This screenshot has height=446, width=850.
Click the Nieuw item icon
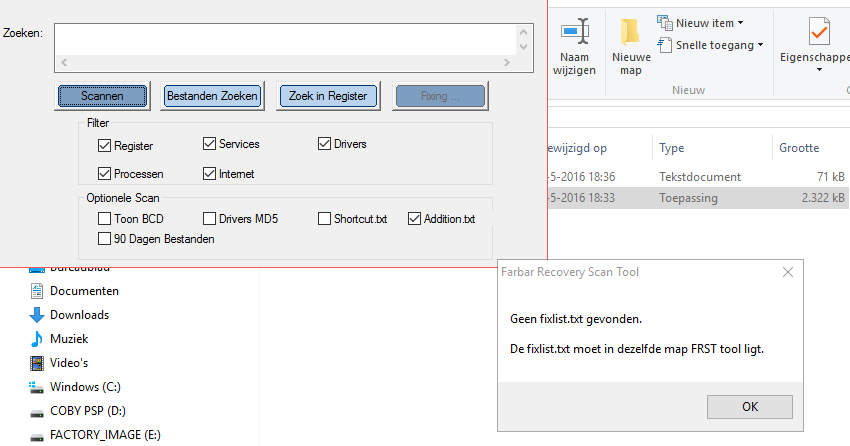tap(665, 23)
